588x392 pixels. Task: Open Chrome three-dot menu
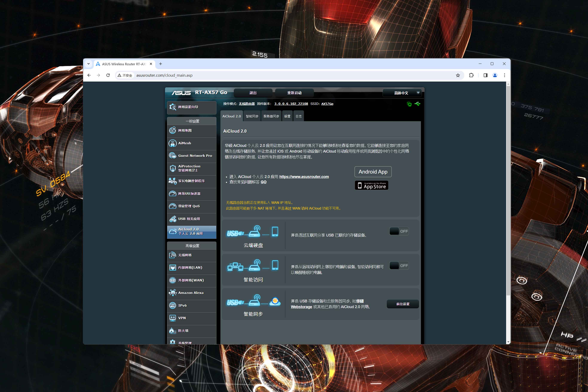[504, 75]
